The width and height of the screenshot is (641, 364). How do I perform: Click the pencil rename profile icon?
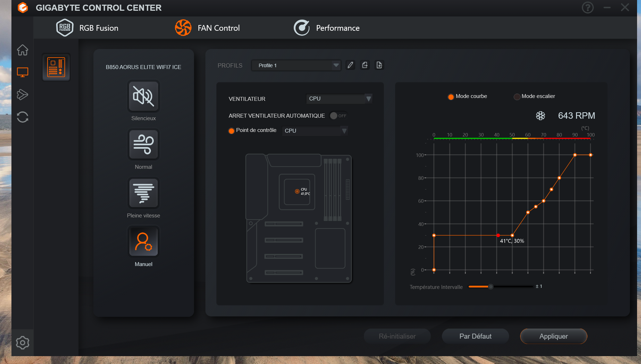point(350,65)
